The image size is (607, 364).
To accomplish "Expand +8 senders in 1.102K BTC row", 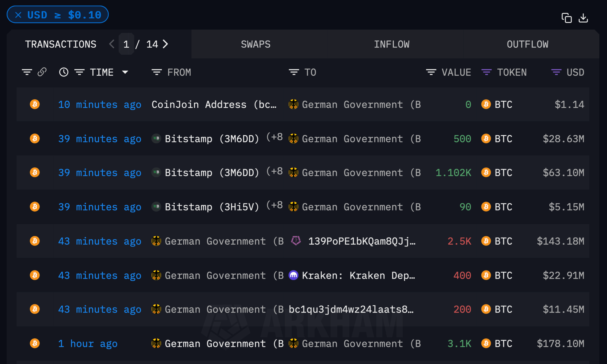I will (275, 171).
